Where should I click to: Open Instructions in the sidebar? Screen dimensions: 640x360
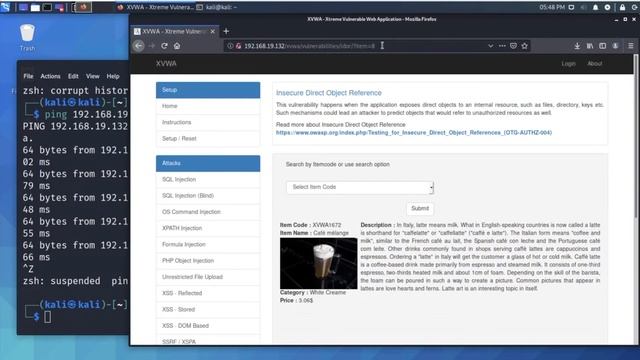point(208,122)
